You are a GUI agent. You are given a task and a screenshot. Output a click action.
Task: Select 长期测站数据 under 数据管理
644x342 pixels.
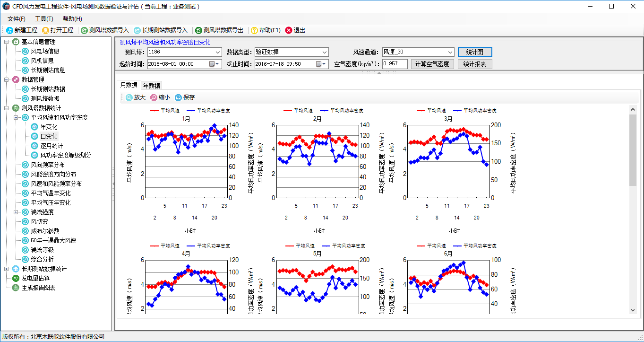point(48,89)
